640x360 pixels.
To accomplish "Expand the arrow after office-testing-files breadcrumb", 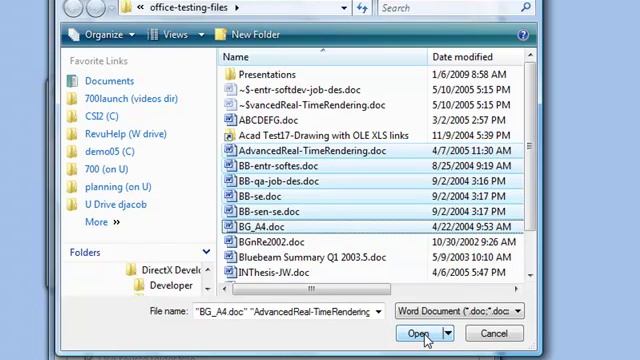I will coord(237,8).
